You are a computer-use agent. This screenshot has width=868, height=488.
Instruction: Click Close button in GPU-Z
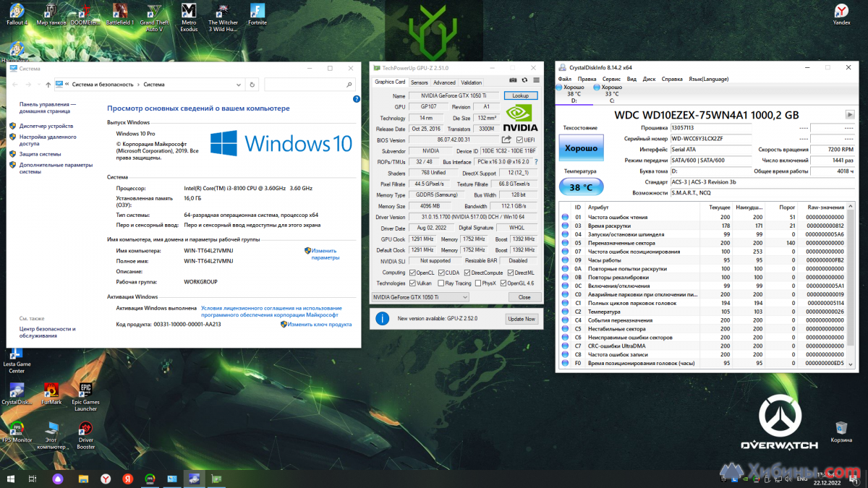click(524, 297)
